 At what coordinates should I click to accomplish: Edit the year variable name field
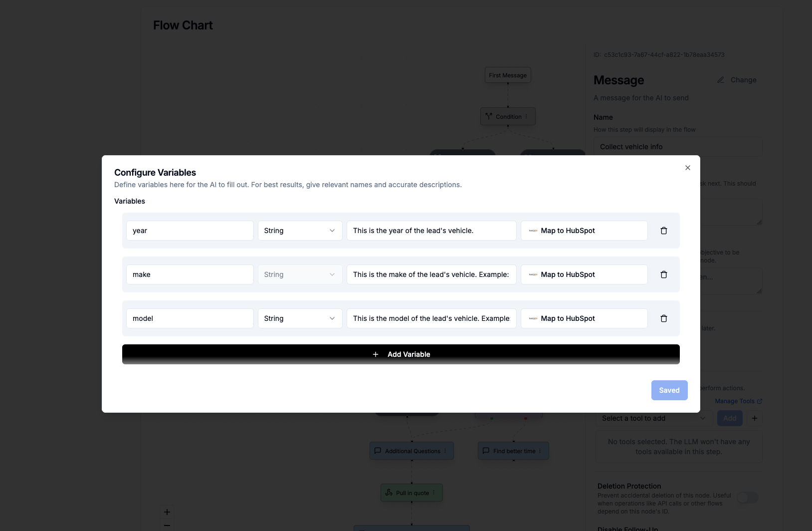pyautogui.click(x=190, y=231)
